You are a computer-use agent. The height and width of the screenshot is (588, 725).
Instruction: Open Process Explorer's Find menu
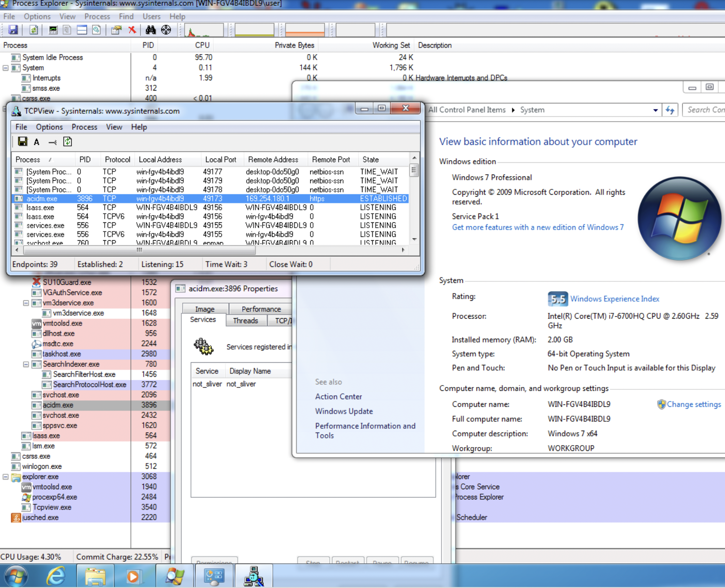coord(126,16)
